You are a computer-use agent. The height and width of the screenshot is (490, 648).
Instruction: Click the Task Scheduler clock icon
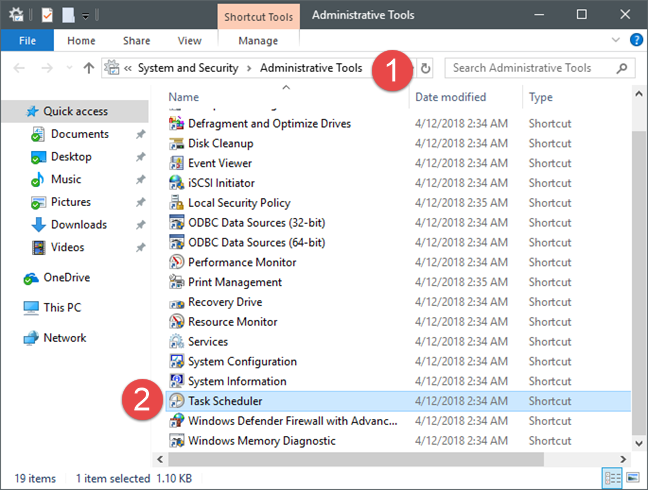pos(176,401)
